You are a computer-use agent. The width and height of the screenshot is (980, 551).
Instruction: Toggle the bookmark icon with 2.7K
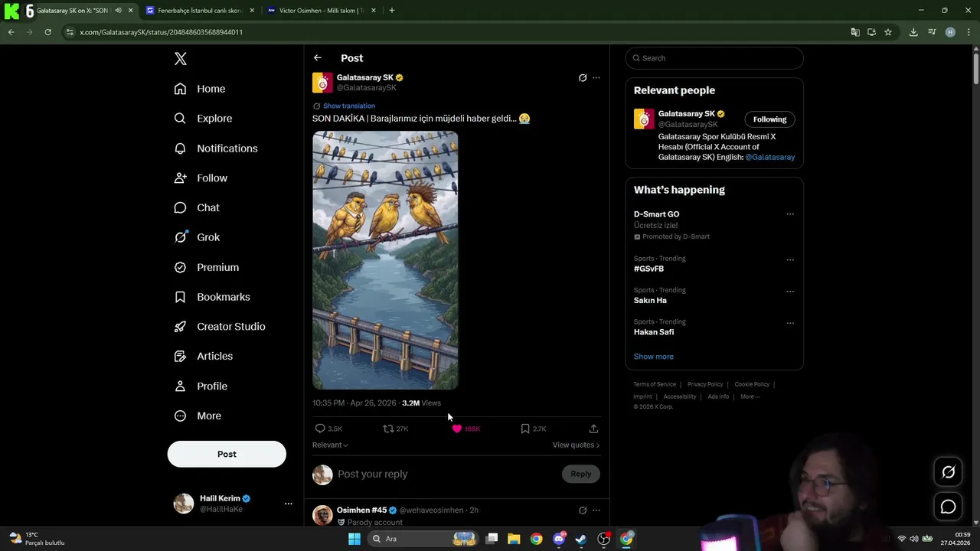click(525, 429)
